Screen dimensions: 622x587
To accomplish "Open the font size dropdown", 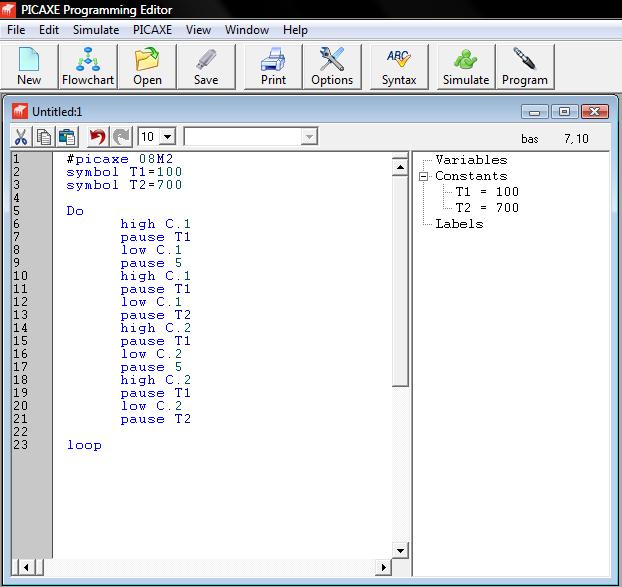I will pos(166,137).
